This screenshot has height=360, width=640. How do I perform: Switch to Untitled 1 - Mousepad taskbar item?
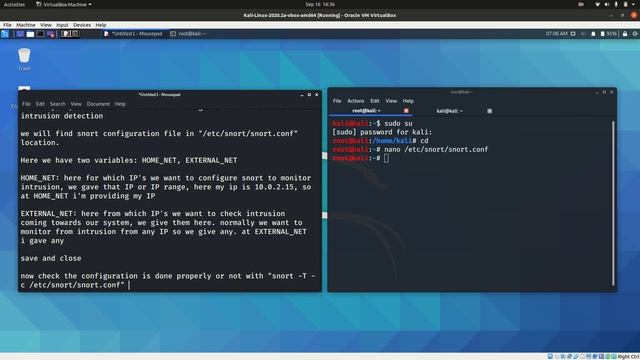pyautogui.click(x=133, y=34)
